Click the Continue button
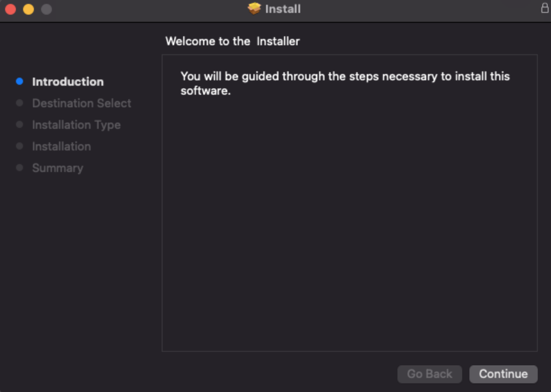Viewport: 551px width, 392px height. 503,373
